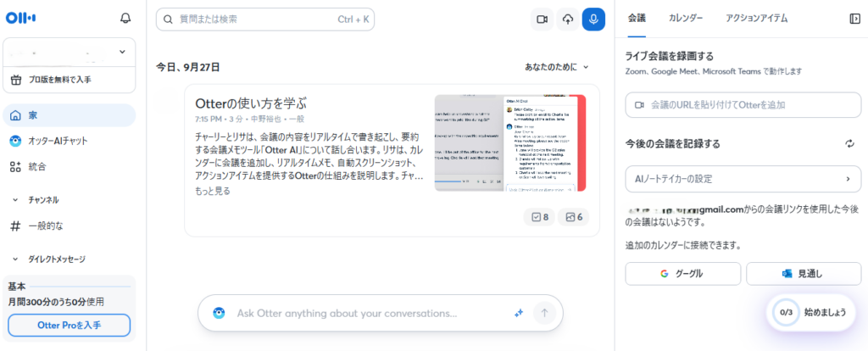Click the notification bell icon
868x351 pixels.
pos(125,18)
